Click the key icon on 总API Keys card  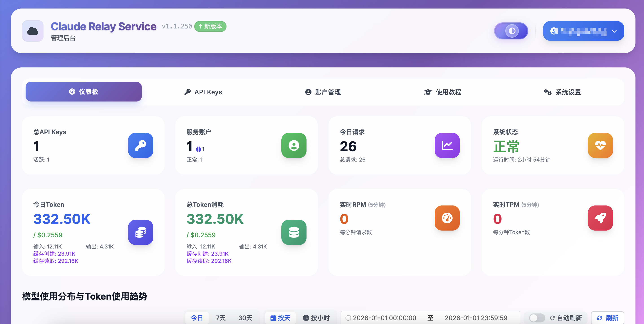pyautogui.click(x=140, y=145)
